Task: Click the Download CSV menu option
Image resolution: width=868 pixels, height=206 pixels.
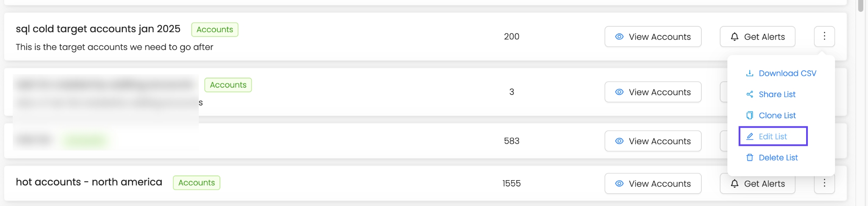Action: (787, 73)
